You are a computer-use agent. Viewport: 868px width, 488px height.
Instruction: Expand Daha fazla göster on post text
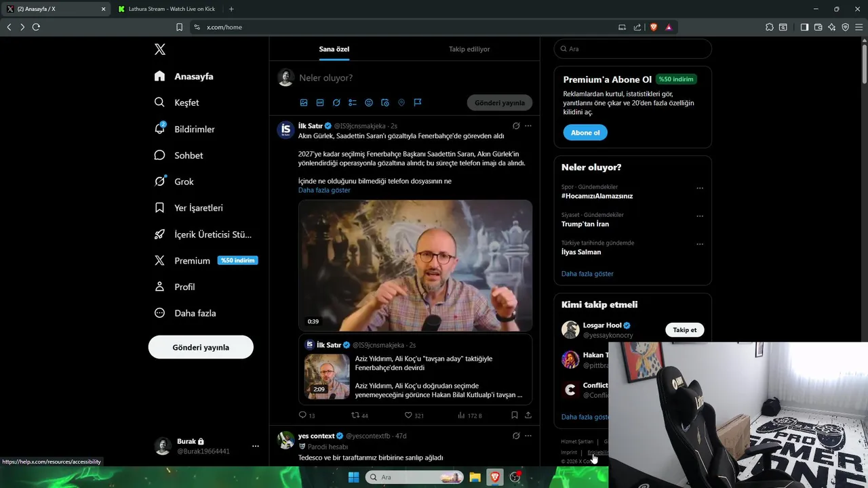(324, 190)
